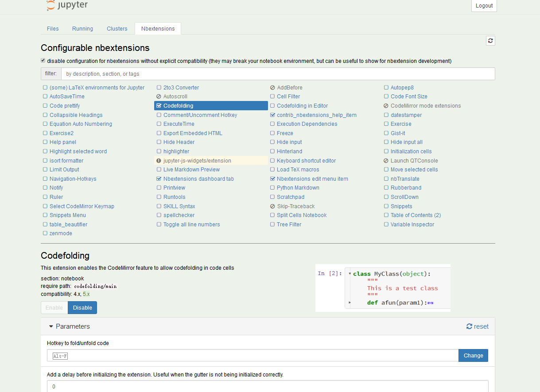Check the zenmode extension box

(45, 233)
